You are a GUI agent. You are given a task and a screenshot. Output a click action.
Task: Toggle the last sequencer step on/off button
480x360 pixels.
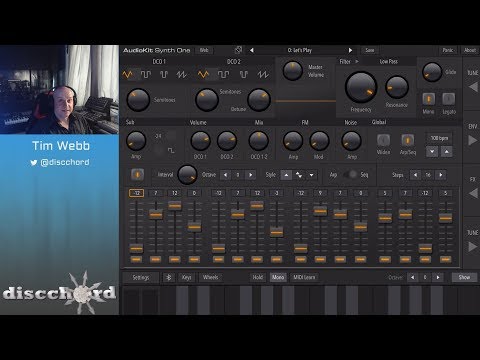445,259
